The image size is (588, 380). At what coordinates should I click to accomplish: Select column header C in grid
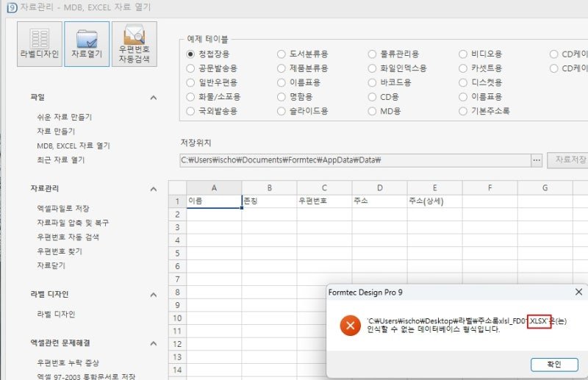[x=324, y=188]
